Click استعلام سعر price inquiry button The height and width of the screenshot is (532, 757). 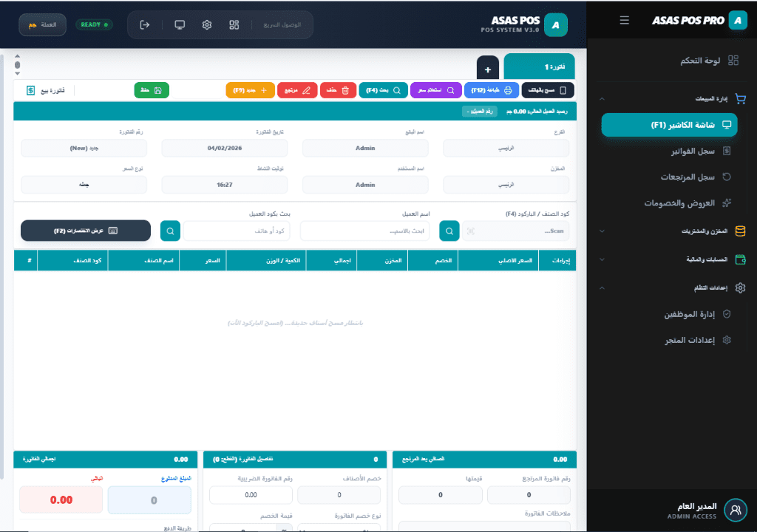(435, 90)
